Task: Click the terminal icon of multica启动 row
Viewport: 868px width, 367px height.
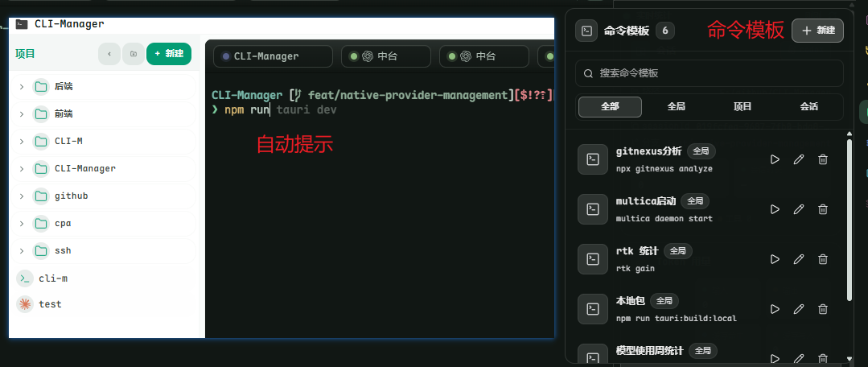Action: [x=593, y=209]
